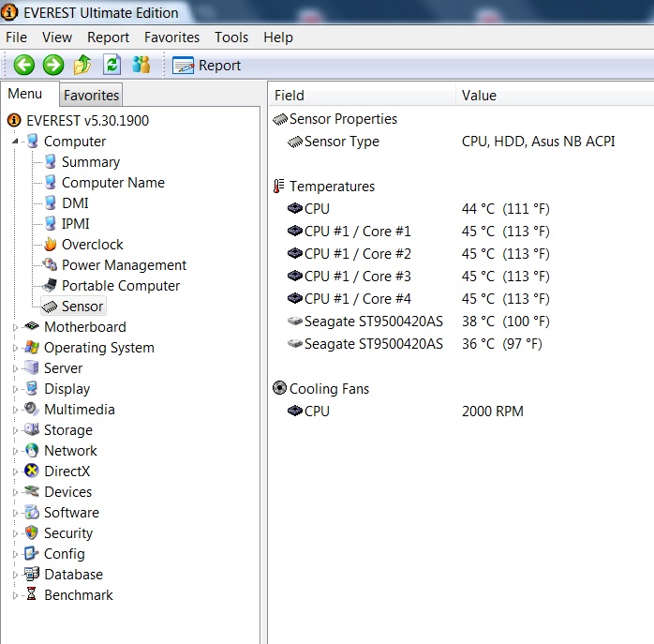Select the CPU 44 °C temperature row
The image size is (654, 644).
[x=462, y=209]
